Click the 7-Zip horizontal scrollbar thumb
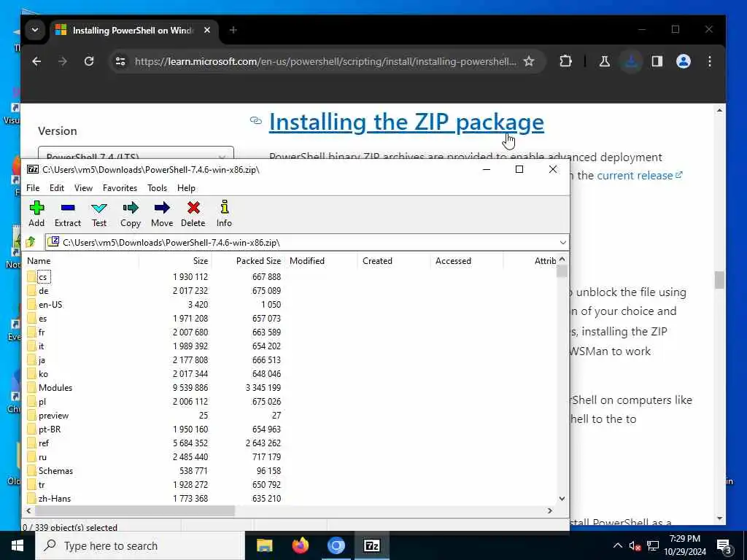This screenshot has width=747, height=560. point(134,510)
